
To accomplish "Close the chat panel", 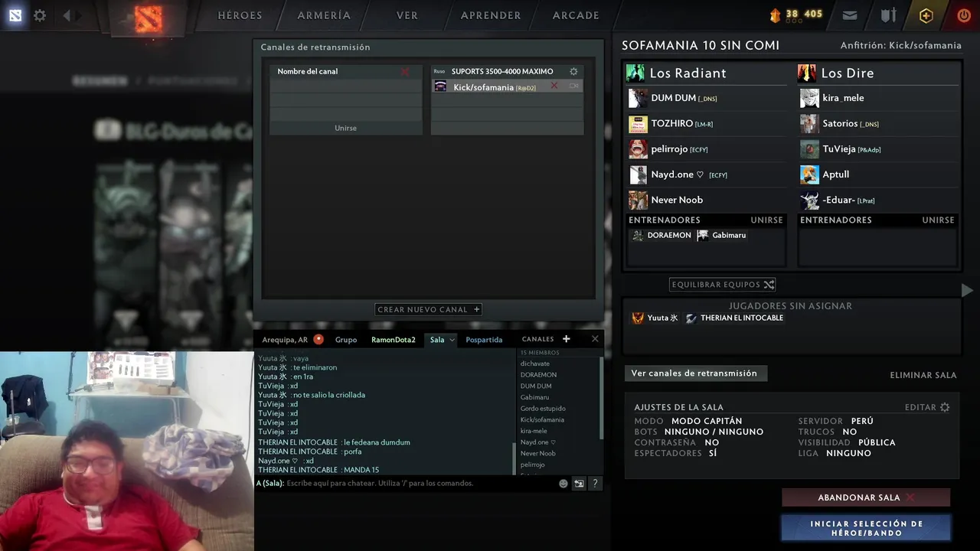I will (x=595, y=339).
